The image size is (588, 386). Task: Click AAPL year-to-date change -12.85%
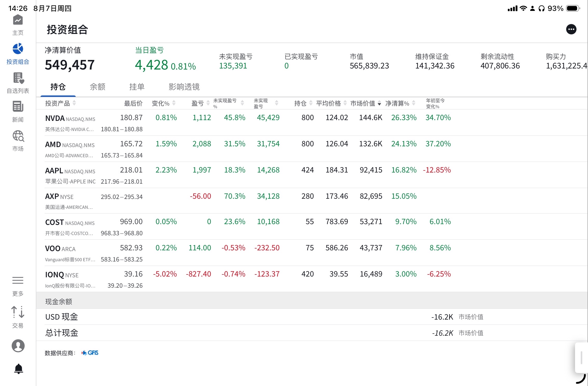437,170
